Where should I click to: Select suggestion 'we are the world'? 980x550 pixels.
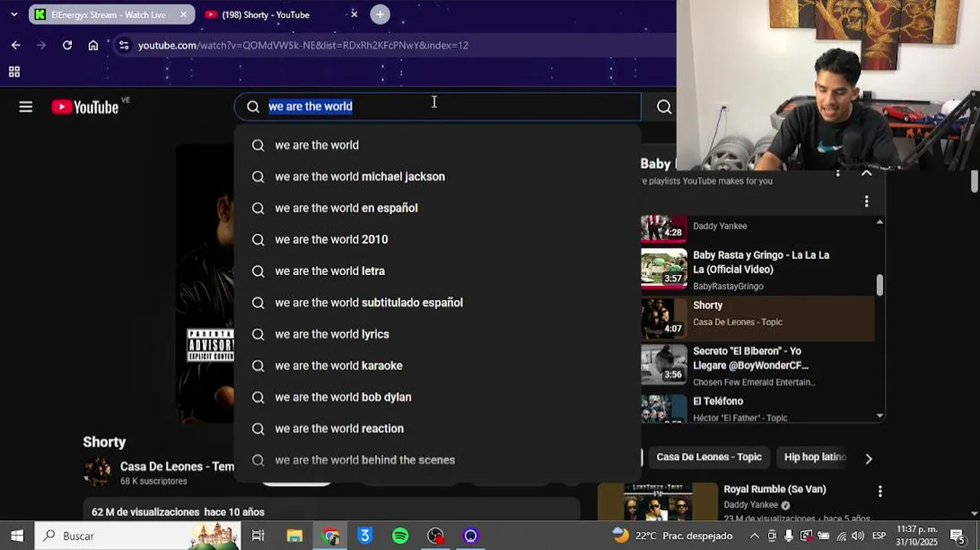(437, 145)
